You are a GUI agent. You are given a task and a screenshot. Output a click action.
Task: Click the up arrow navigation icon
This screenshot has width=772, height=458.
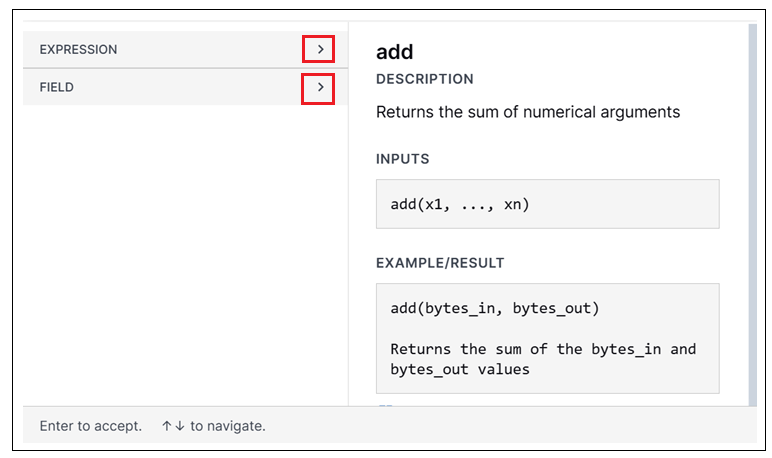(x=166, y=426)
